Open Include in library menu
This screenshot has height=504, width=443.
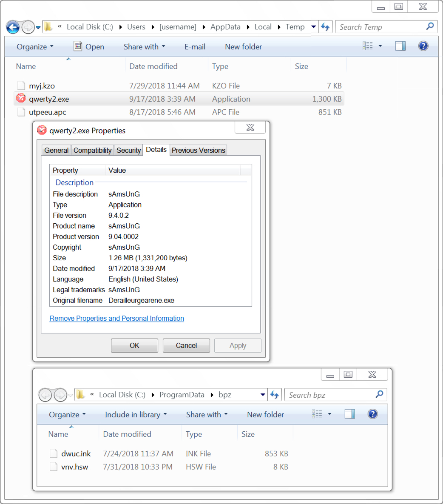coord(136,415)
